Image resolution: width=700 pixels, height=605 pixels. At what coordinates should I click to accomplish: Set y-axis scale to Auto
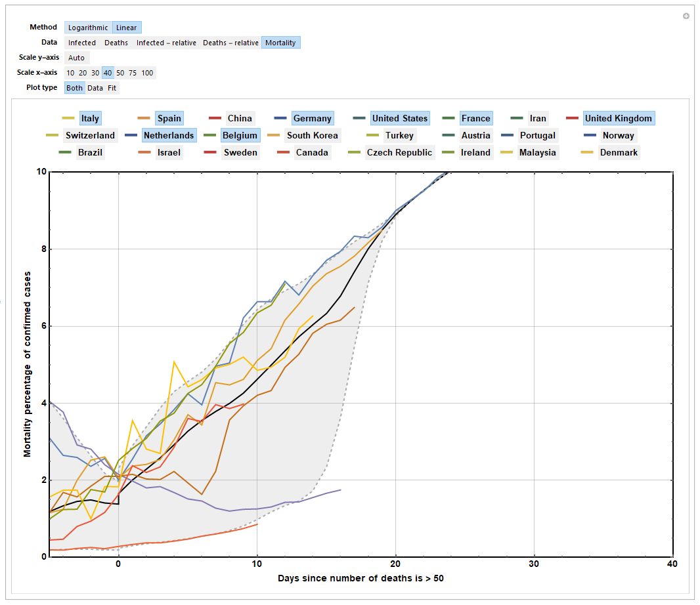click(76, 58)
